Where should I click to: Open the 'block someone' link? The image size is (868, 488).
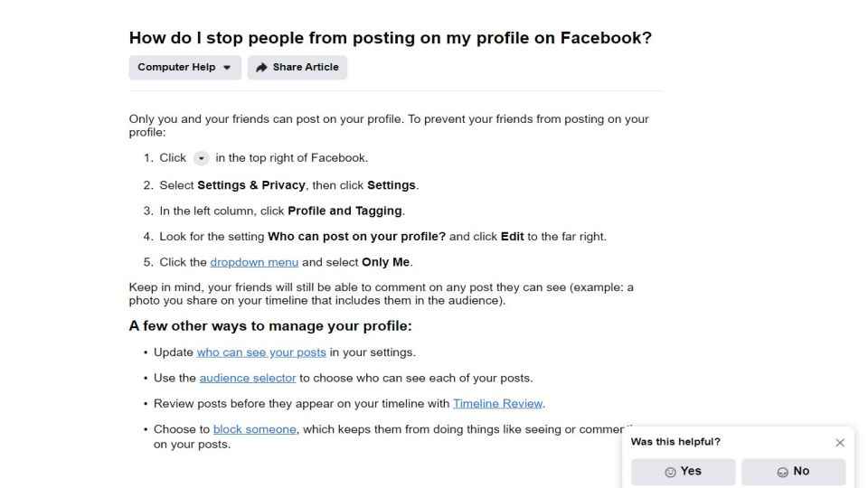[255, 429]
